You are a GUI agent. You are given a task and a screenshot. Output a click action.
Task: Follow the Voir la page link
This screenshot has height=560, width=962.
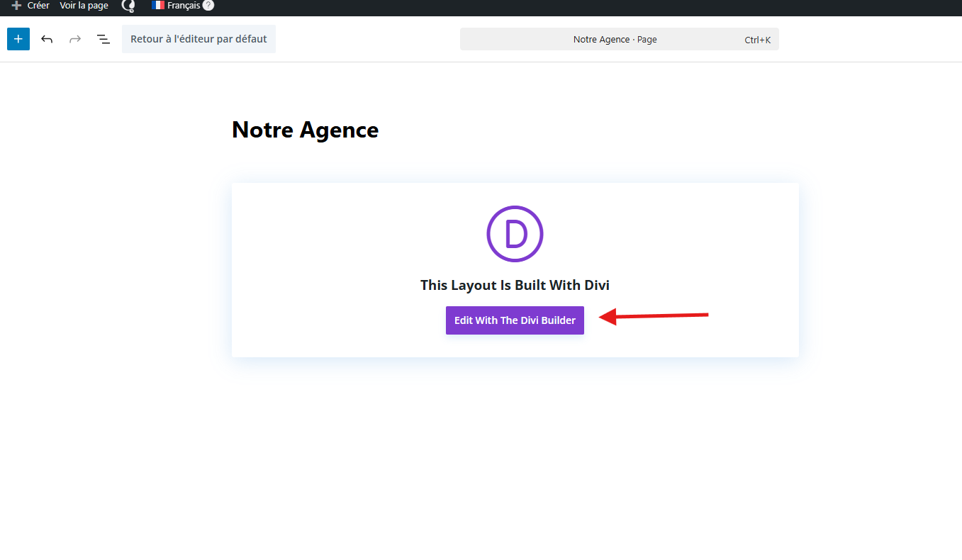[84, 6]
